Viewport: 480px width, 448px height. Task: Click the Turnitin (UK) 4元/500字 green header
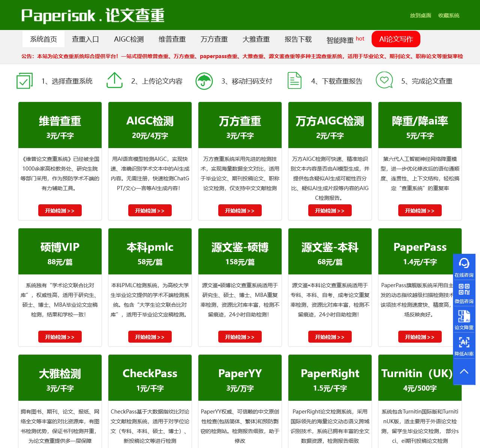point(420,378)
